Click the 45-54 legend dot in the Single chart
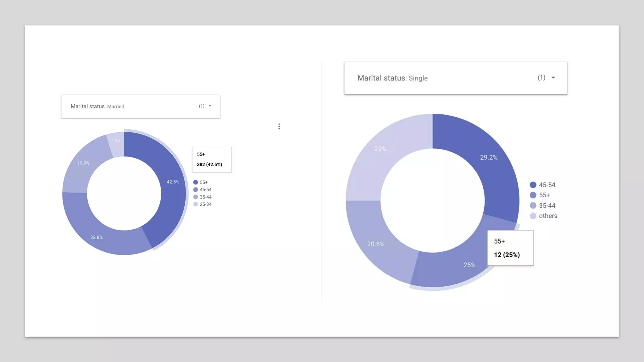The image size is (644, 362). point(533,185)
